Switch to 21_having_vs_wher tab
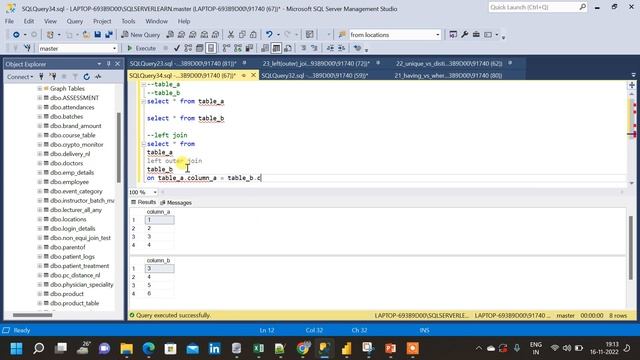 [448, 76]
